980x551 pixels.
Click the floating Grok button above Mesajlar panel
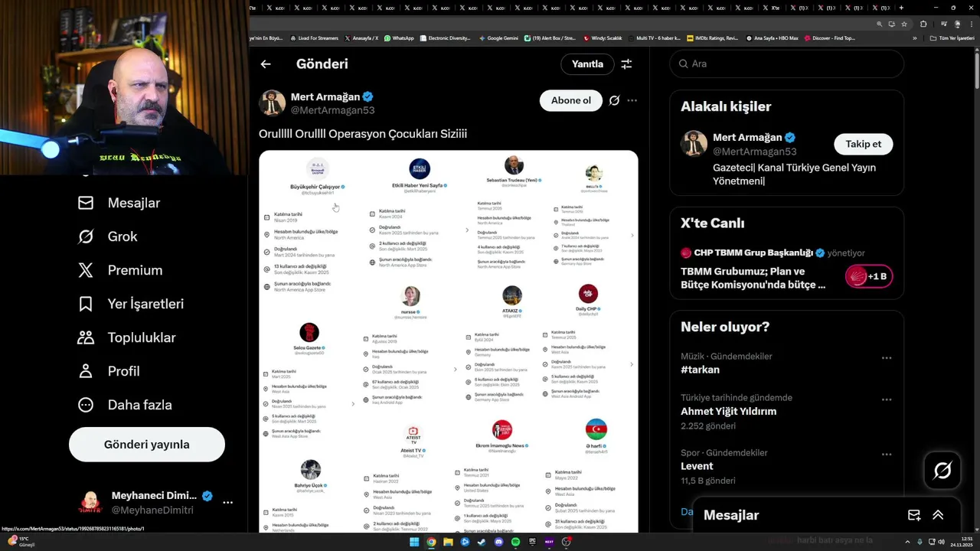[x=942, y=471]
